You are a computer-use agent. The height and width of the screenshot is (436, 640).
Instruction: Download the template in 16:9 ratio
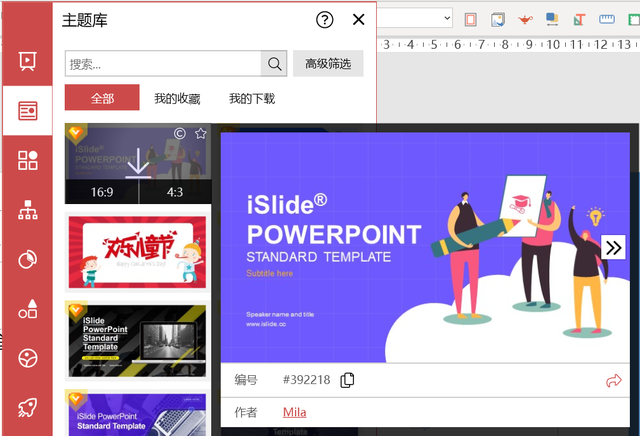click(x=102, y=192)
